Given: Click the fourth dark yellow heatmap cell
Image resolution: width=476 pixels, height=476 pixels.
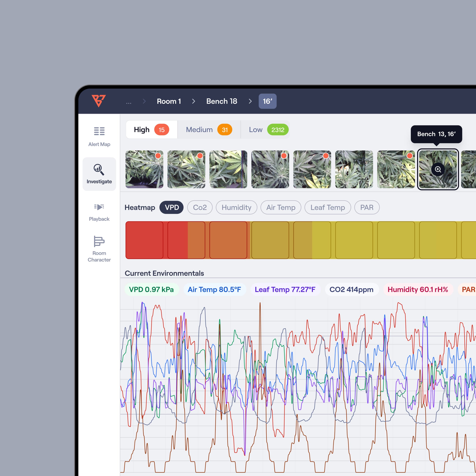Looking at the screenshot, I should pos(270,240).
